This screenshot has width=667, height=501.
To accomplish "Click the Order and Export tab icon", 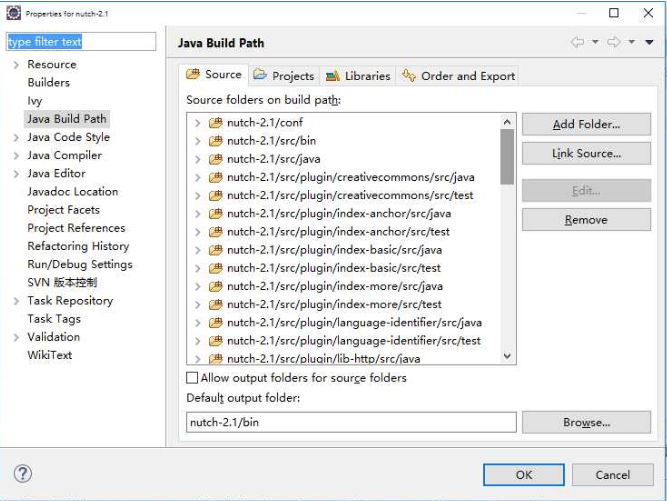I will (409, 75).
